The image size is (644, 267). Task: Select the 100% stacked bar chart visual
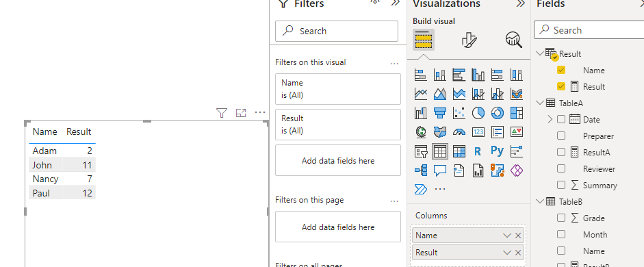click(497, 75)
